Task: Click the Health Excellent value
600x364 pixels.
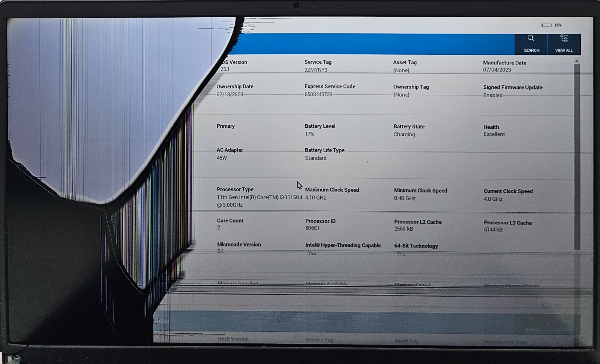Action: pos(494,134)
